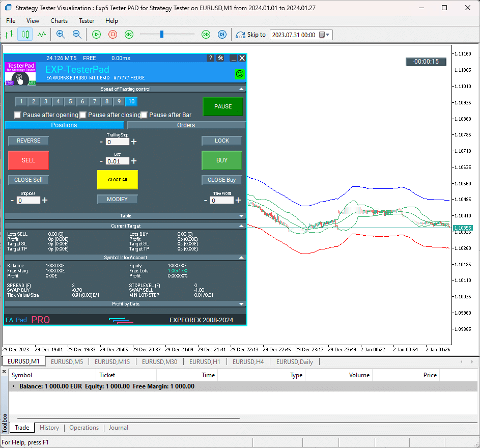Toggle Pause after Bar checkbox

point(144,115)
